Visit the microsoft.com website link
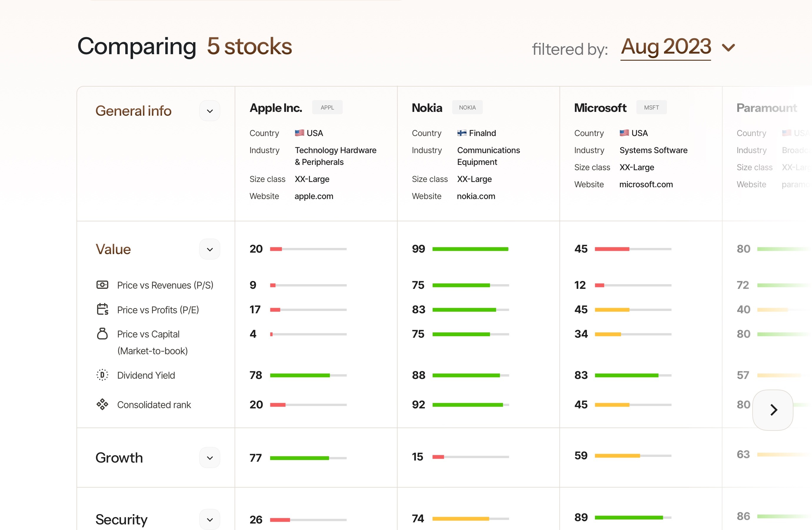This screenshot has height=530, width=812. (x=646, y=184)
